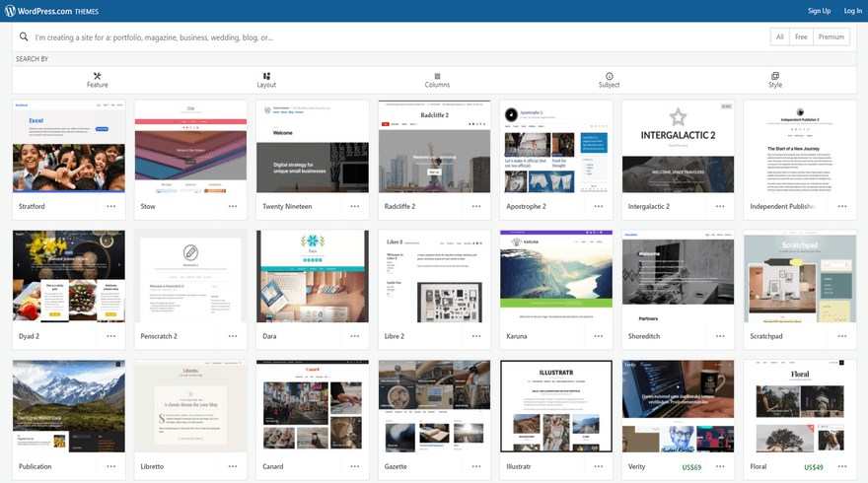The width and height of the screenshot is (868, 483).
Task: Open the Canard theme preview
Action: [313, 407]
